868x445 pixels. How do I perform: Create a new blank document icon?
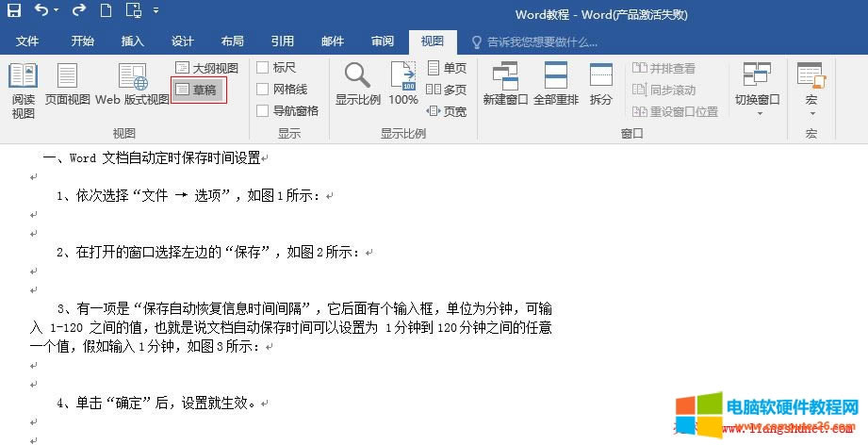[x=106, y=10]
